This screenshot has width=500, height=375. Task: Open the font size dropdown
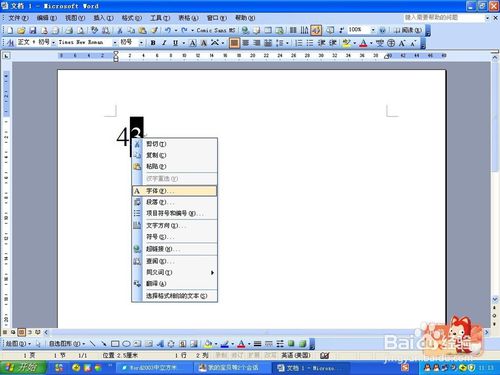coord(141,43)
